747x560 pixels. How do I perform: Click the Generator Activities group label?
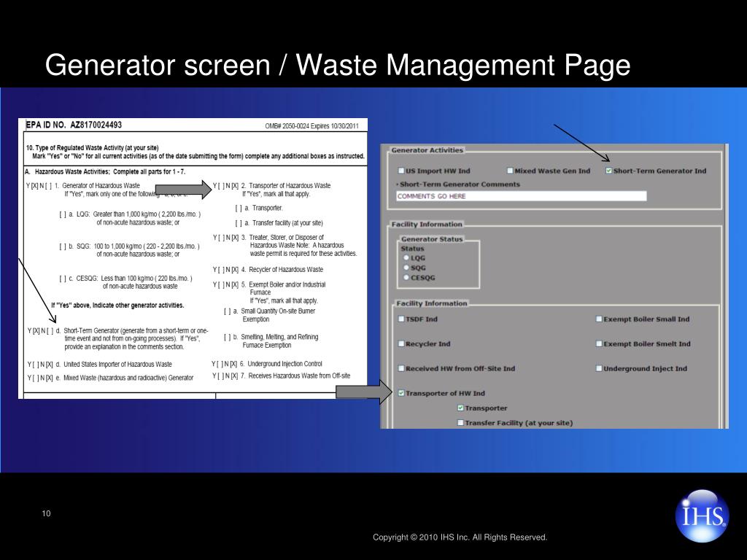coord(427,150)
